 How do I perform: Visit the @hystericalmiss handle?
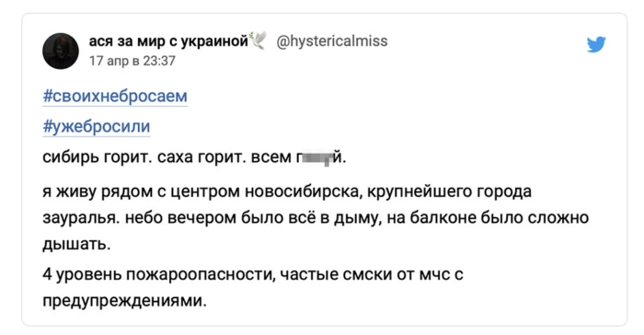click(332, 41)
